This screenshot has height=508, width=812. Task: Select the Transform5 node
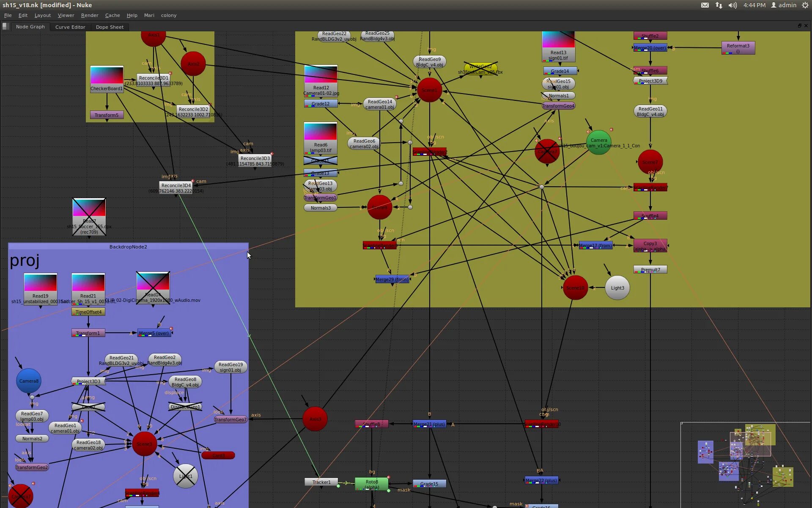point(107,115)
